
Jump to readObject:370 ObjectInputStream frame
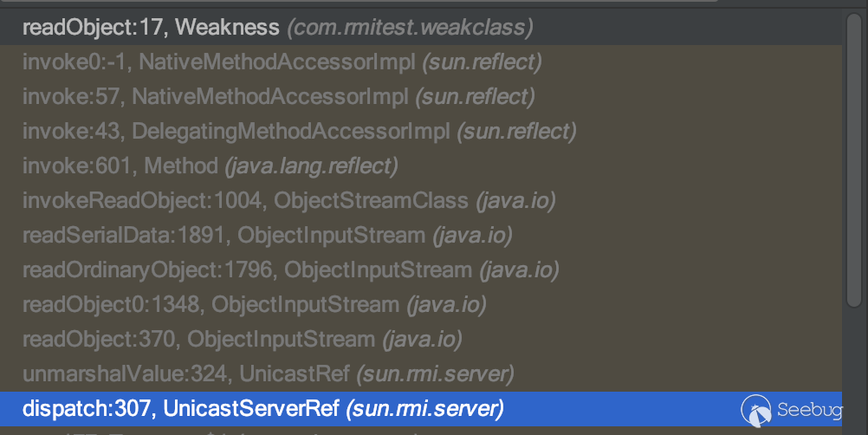[x=198, y=339]
